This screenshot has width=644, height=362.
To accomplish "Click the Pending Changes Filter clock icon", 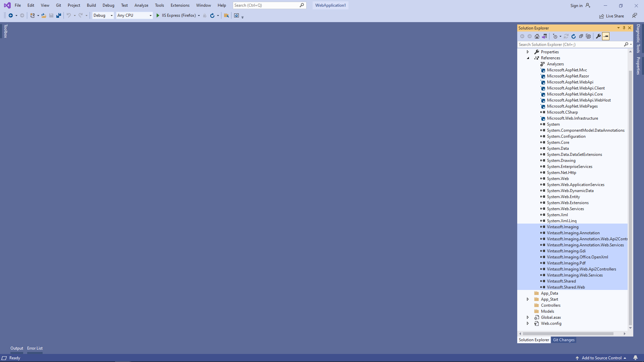I will (555, 36).
